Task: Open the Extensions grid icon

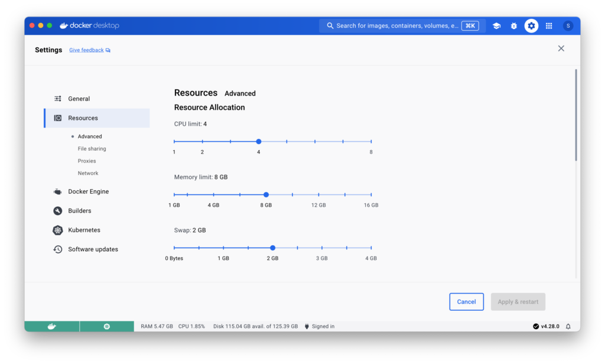Action: point(549,26)
